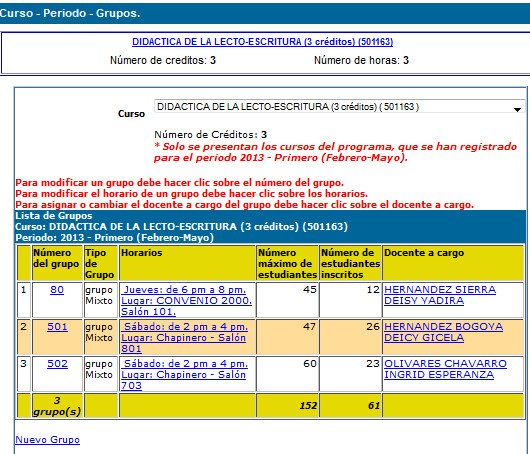Open the DIDACTICA DE LA LECTO-ESCRITURA title link
530x454 pixels.
pos(262,42)
